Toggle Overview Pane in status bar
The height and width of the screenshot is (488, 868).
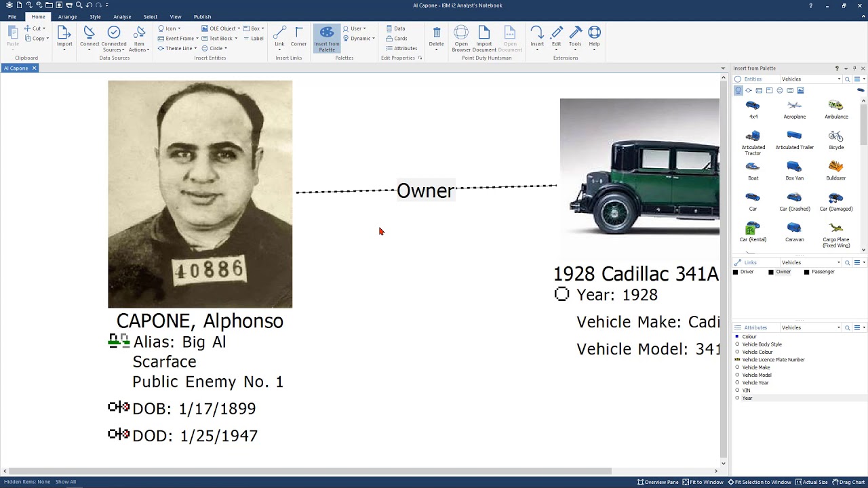(658, 482)
